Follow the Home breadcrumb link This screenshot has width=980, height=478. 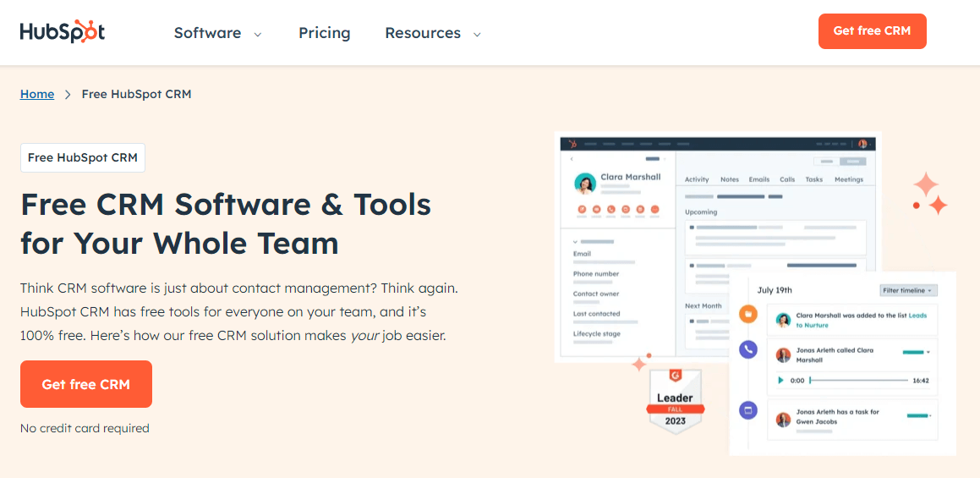(37, 95)
